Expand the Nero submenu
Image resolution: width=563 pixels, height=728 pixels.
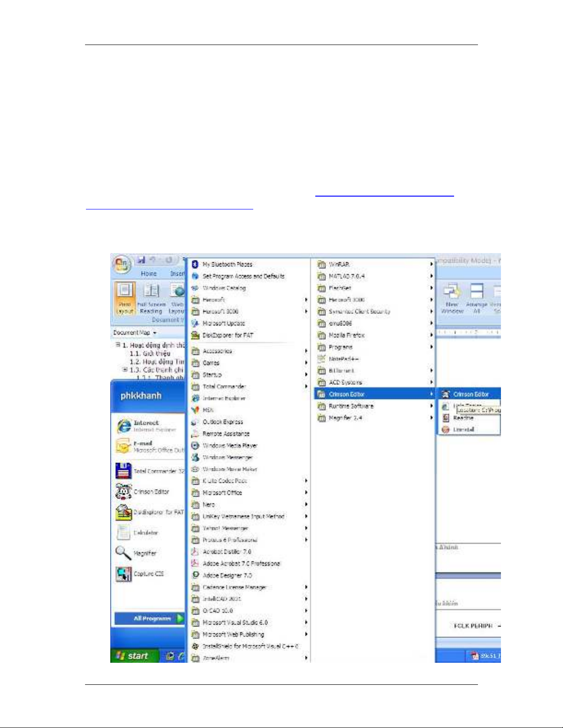[250, 504]
